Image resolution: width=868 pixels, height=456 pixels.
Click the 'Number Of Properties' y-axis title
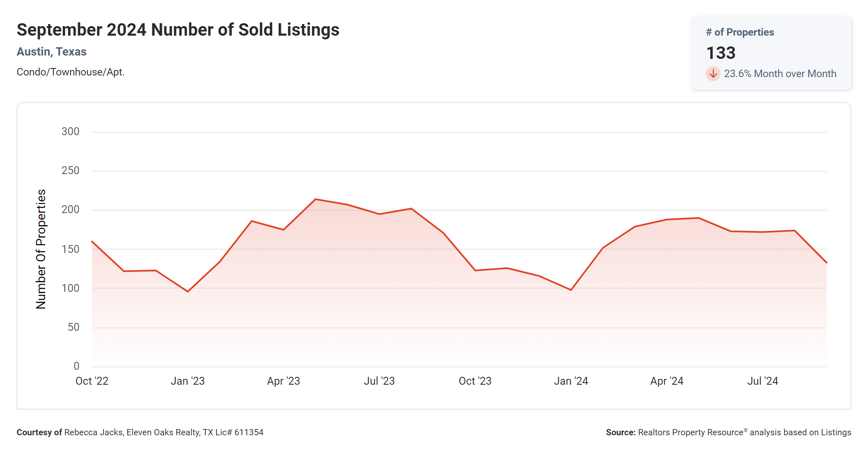point(41,249)
